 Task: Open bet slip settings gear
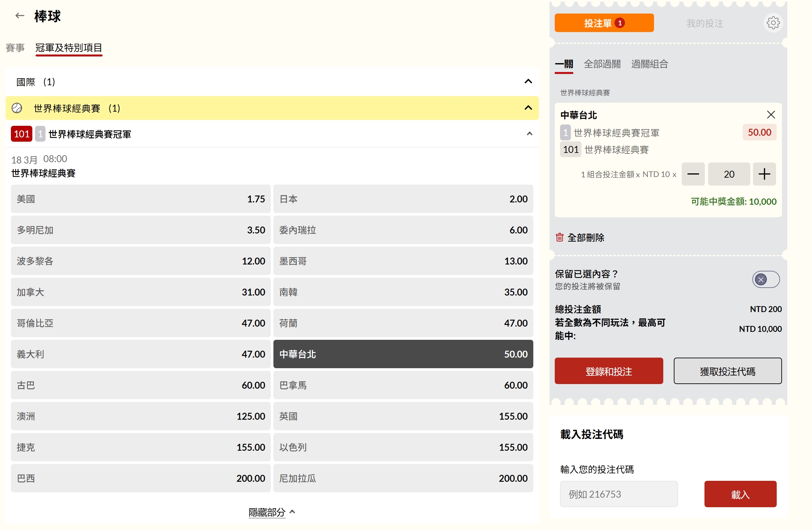pyautogui.click(x=773, y=23)
